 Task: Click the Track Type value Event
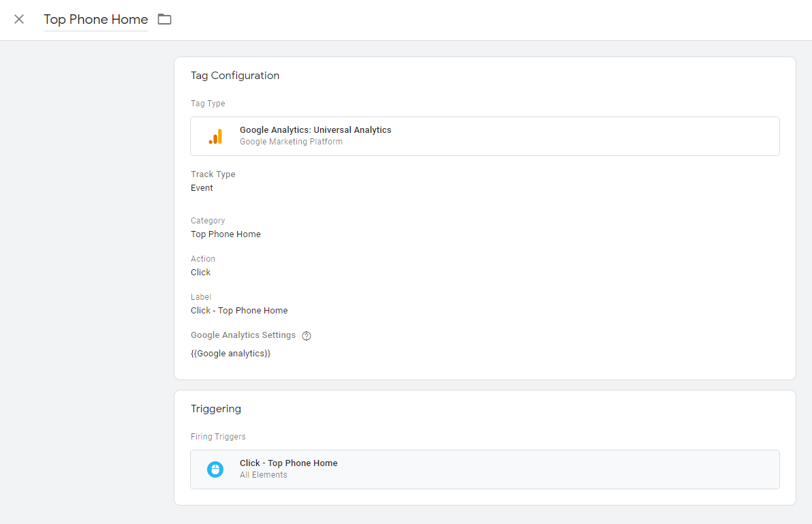tap(202, 188)
